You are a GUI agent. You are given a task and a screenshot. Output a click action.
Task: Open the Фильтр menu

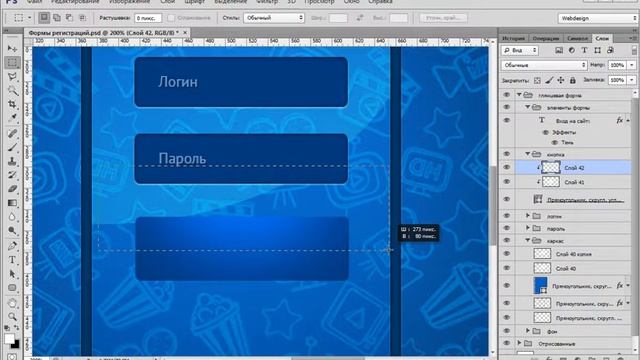[267, 2]
